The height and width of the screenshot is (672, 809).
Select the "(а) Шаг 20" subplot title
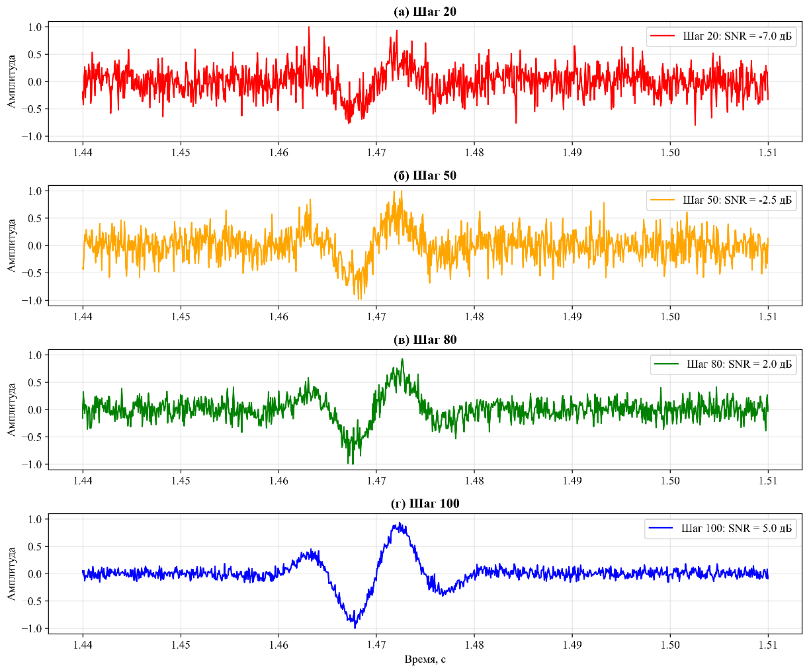tap(425, 12)
